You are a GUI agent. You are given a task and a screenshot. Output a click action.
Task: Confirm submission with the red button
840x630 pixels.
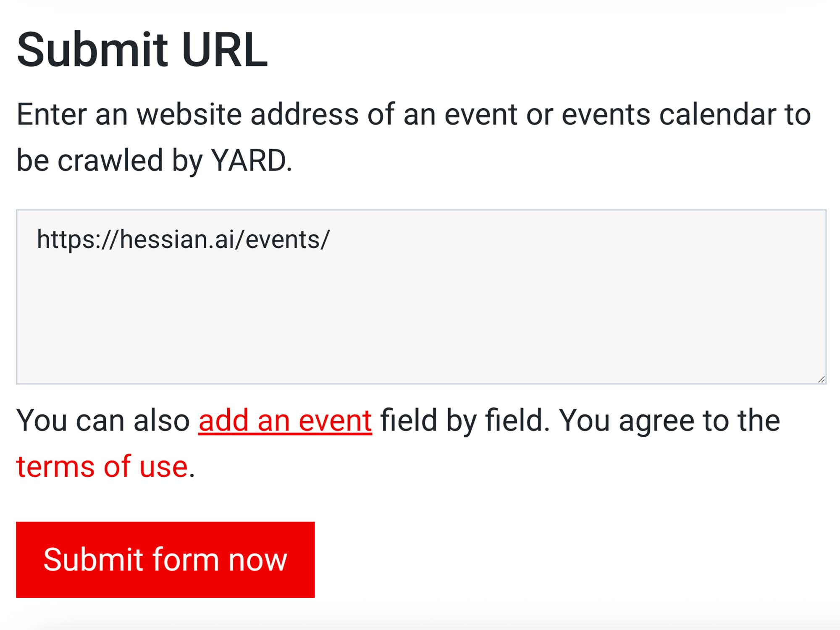(165, 560)
